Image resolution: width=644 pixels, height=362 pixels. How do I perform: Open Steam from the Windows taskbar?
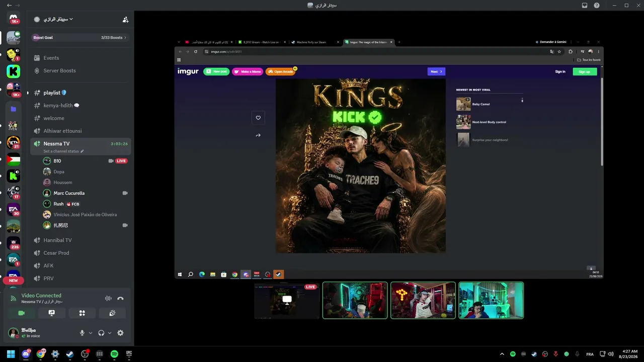[70, 354]
